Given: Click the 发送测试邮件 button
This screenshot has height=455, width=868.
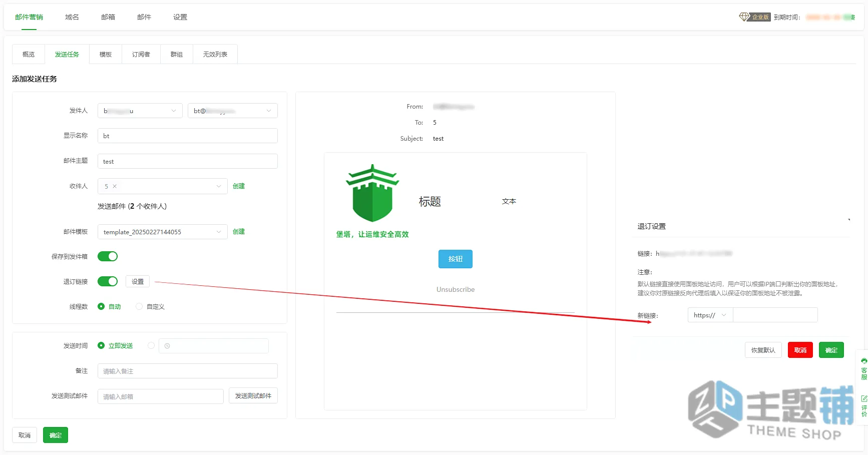Looking at the screenshot, I should point(253,395).
